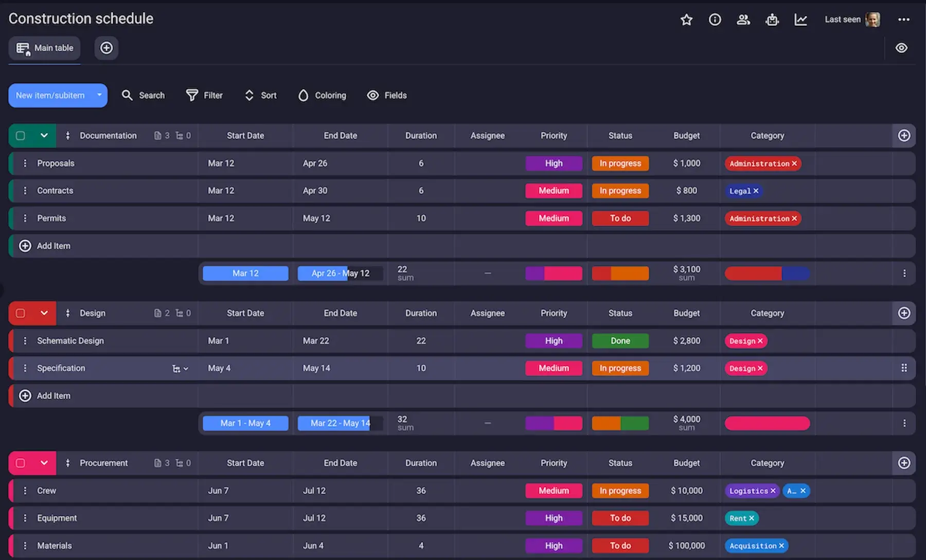Remove the Legal tag from Contracts
The width and height of the screenshot is (926, 560).
pos(756,191)
